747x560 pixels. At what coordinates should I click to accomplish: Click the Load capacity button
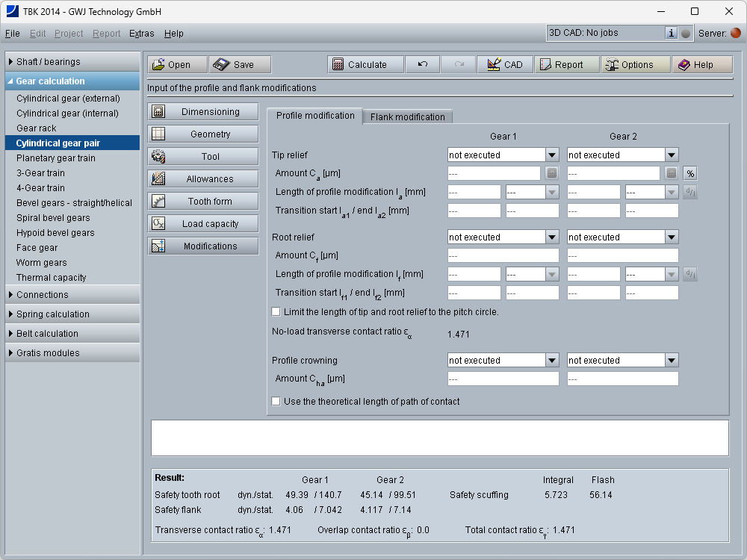(x=203, y=224)
